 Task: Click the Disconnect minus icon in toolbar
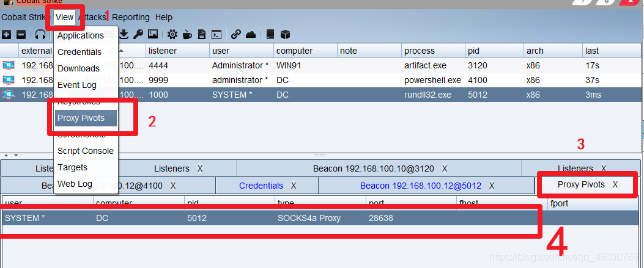point(21,35)
